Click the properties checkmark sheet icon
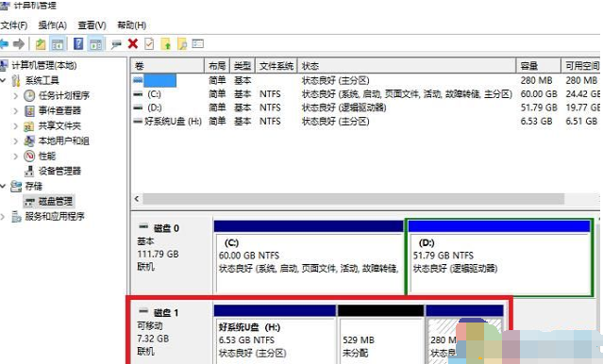603x364 pixels. click(x=149, y=43)
